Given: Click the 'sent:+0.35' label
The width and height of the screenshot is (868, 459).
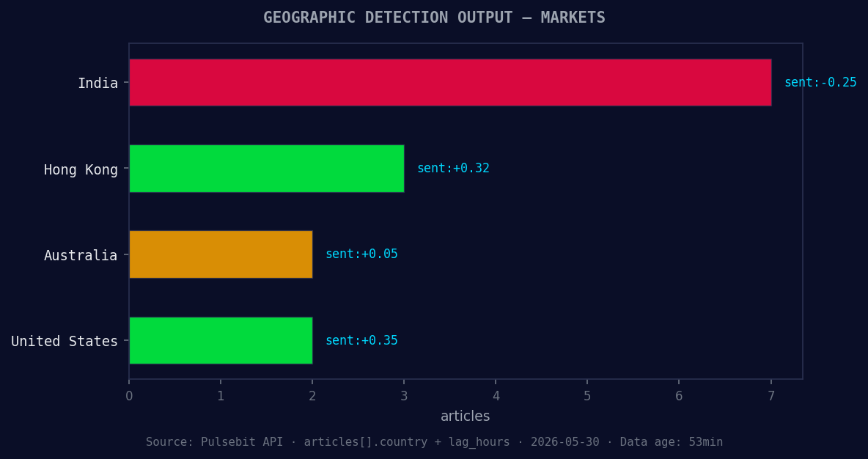Looking at the screenshot, I should (x=361, y=340).
